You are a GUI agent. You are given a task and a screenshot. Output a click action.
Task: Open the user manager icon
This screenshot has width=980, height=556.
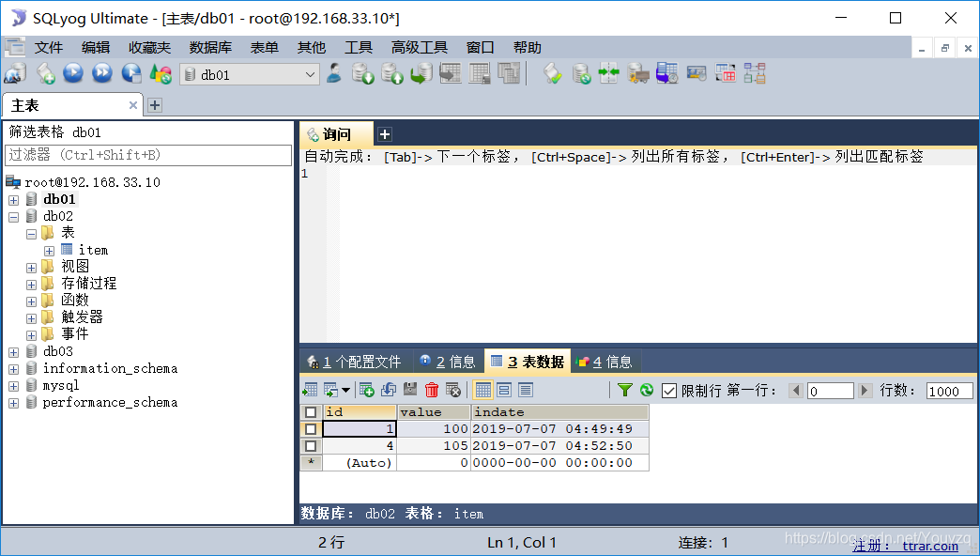pos(334,74)
